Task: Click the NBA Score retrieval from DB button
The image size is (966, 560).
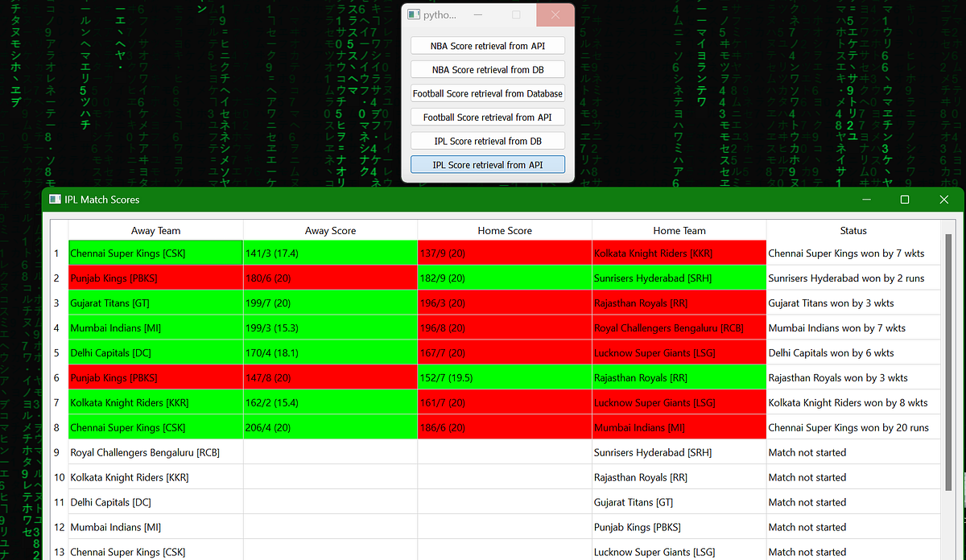Action: 487,69
